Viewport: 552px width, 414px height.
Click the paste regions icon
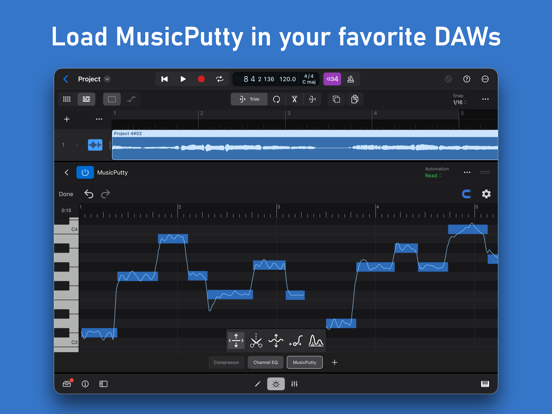click(355, 99)
